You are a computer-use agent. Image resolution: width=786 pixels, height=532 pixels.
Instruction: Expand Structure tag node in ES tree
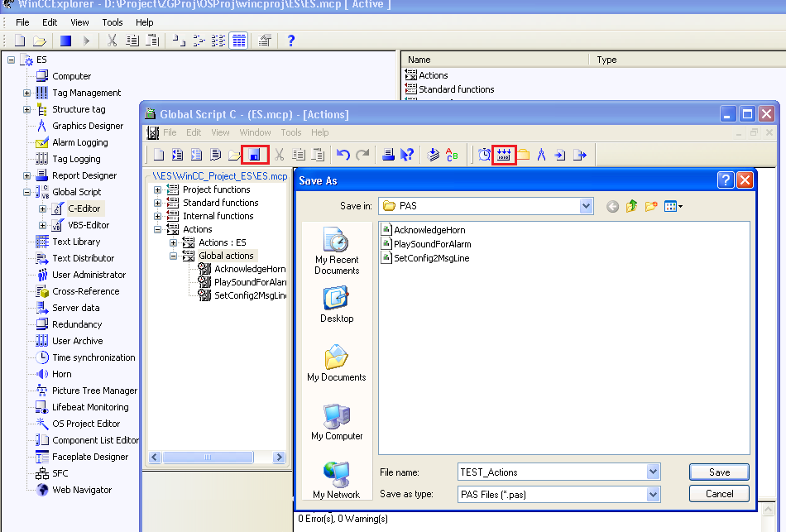click(26, 109)
